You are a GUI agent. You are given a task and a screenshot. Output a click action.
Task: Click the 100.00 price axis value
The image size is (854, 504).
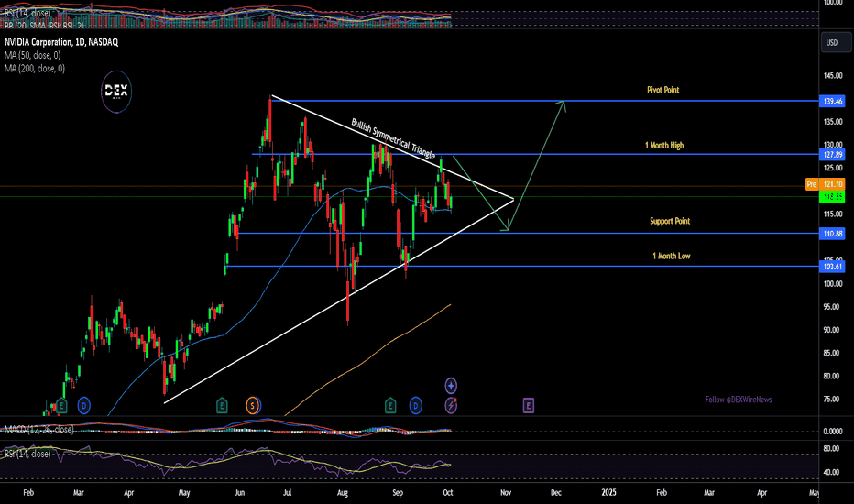click(833, 283)
